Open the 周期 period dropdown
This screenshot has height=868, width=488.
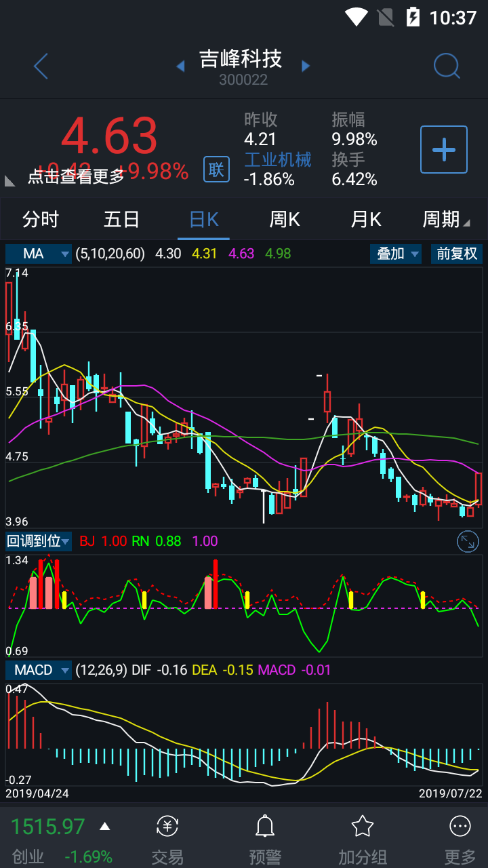(x=446, y=220)
